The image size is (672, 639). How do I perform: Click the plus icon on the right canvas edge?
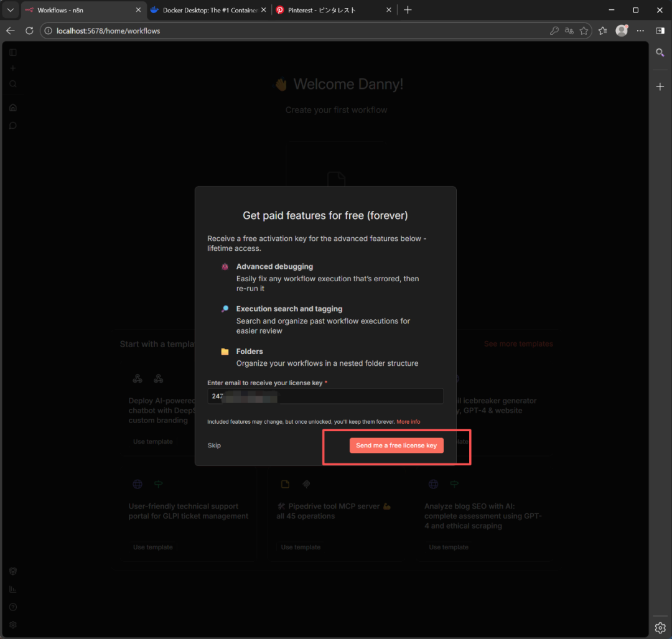[x=660, y=86]
